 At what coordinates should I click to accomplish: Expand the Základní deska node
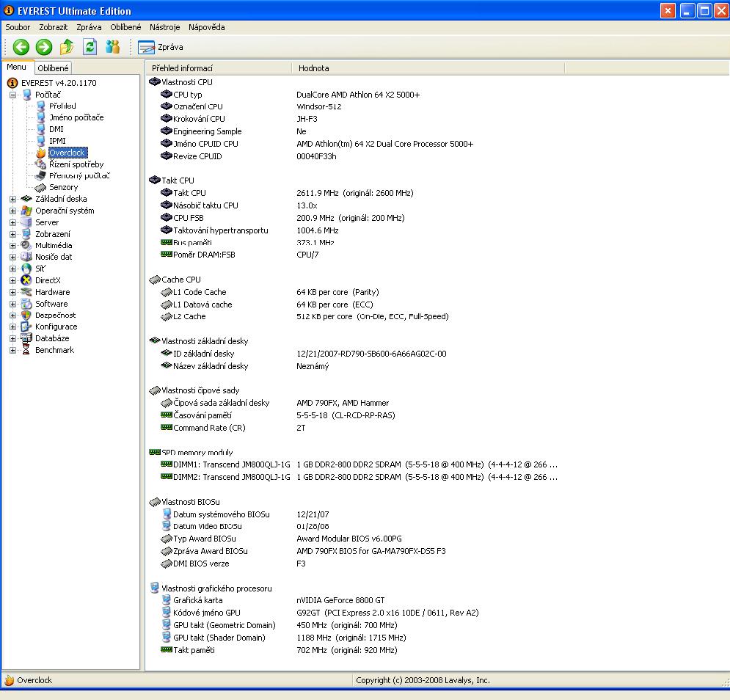12,199
